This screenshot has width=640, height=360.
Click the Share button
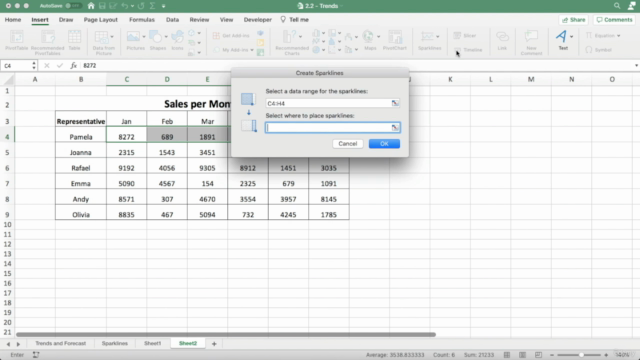[573, 20]
